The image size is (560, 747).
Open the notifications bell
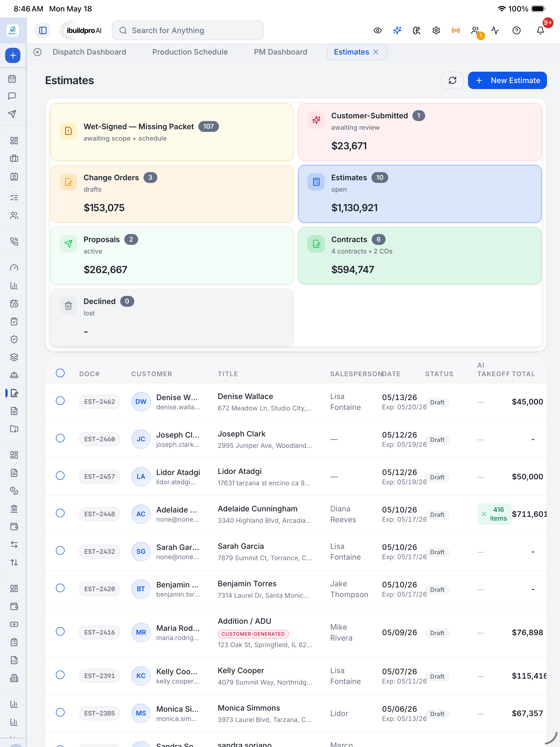click(x=540, y=30)
